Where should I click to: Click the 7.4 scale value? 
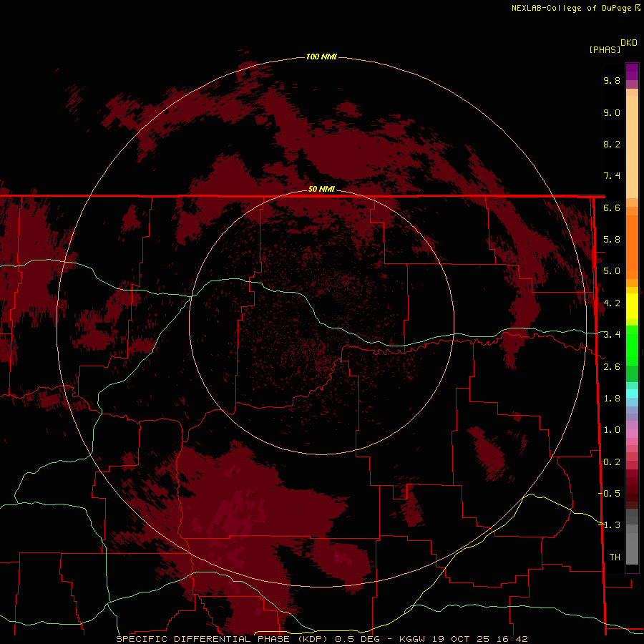click(612, 176)
